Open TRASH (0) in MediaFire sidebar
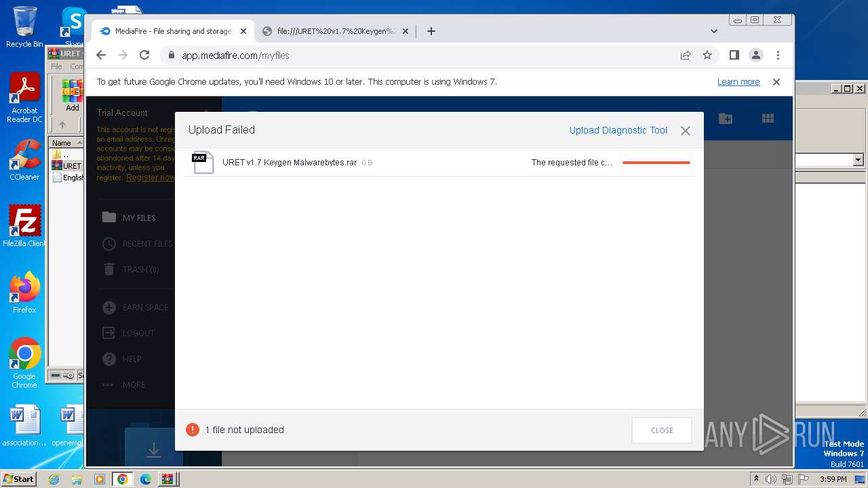 click(131, 269)
